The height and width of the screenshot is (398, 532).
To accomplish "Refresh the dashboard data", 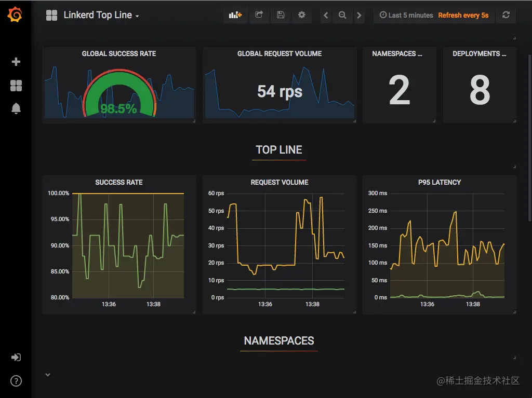I will 506,15.
